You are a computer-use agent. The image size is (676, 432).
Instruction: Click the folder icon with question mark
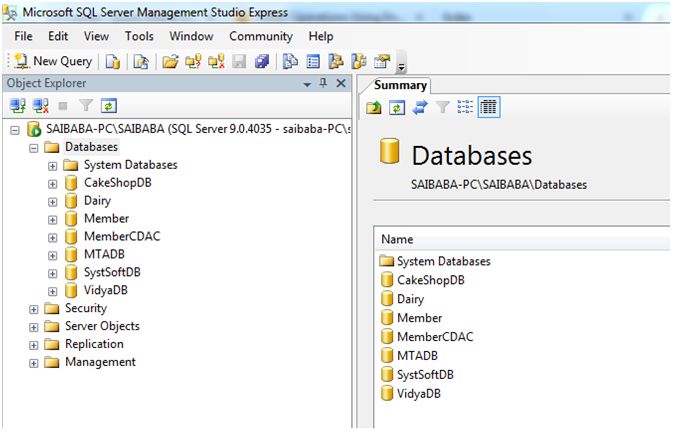[x=193, y=62]
